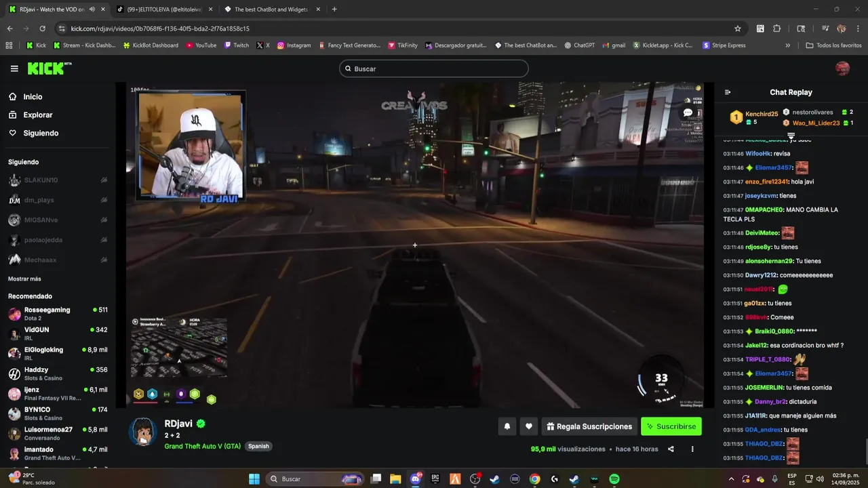
Task: Open user profile avatar menu on Kick
Action: (x=842, y=68)
